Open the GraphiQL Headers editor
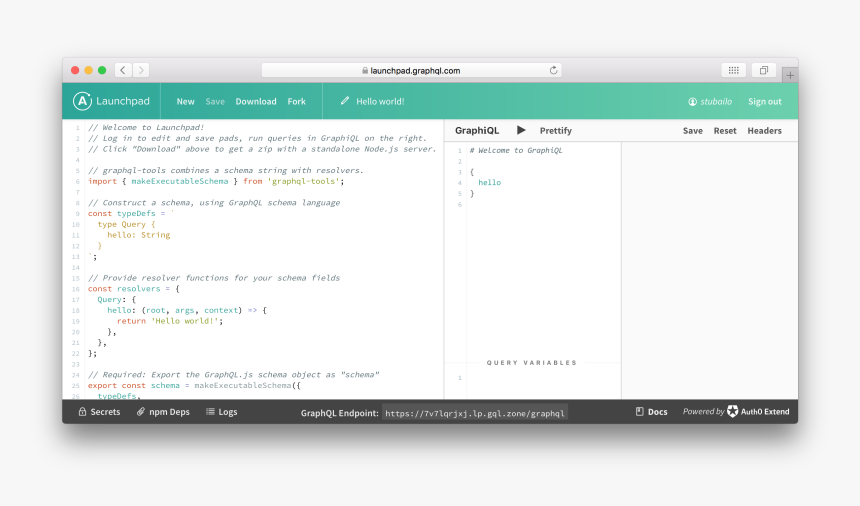Screen dimensions: 860x506 tap(764, 131)
